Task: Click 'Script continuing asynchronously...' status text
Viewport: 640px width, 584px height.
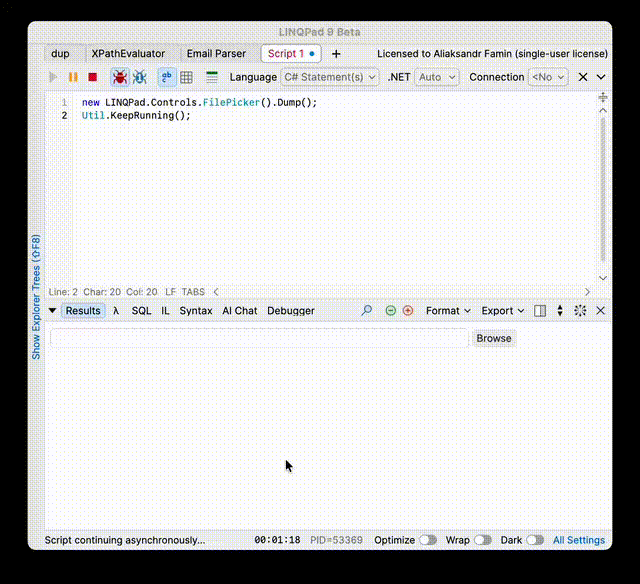Action: (x=125, y=540)
